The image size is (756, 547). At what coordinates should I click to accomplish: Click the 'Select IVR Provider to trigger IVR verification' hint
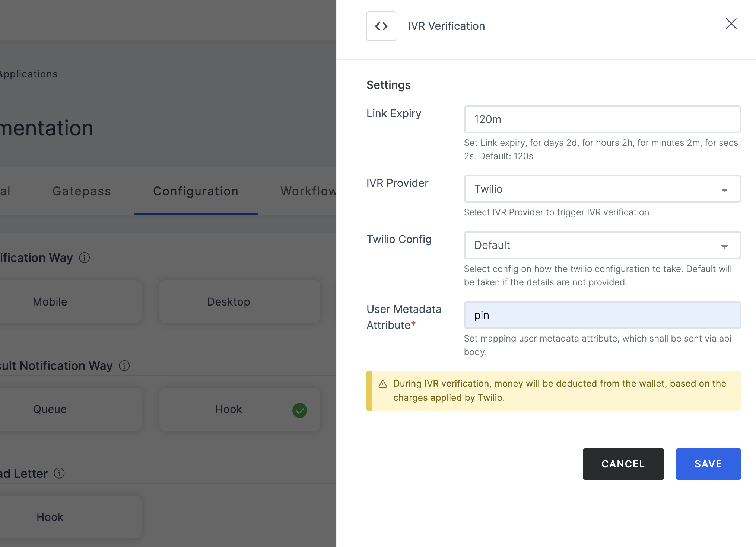(x=556, y=212)
